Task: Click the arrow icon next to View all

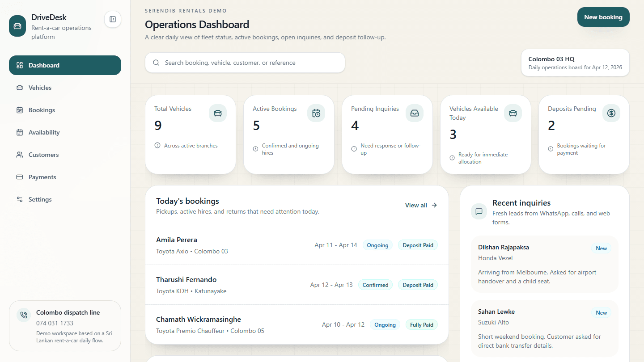Action: [x=434, y=205]
